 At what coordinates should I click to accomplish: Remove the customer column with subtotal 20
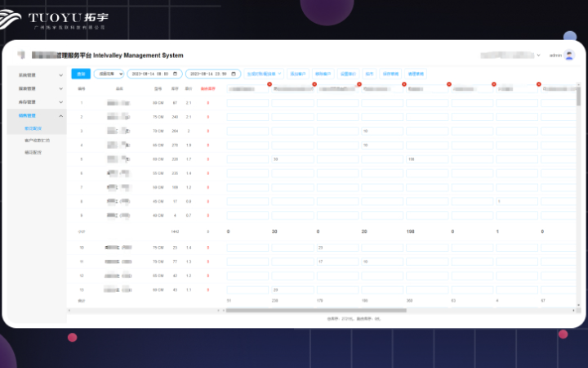pyautogui.click(x=404, y=84)
